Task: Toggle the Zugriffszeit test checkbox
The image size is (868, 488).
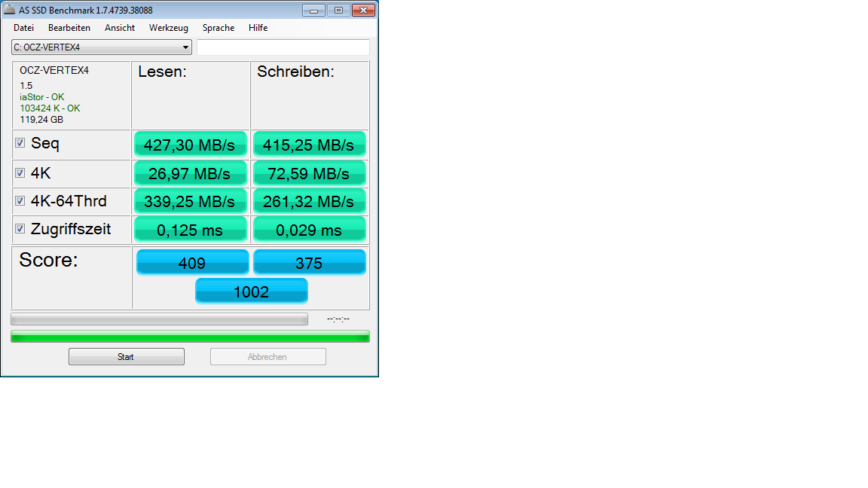Action: [x=20, y=228]
